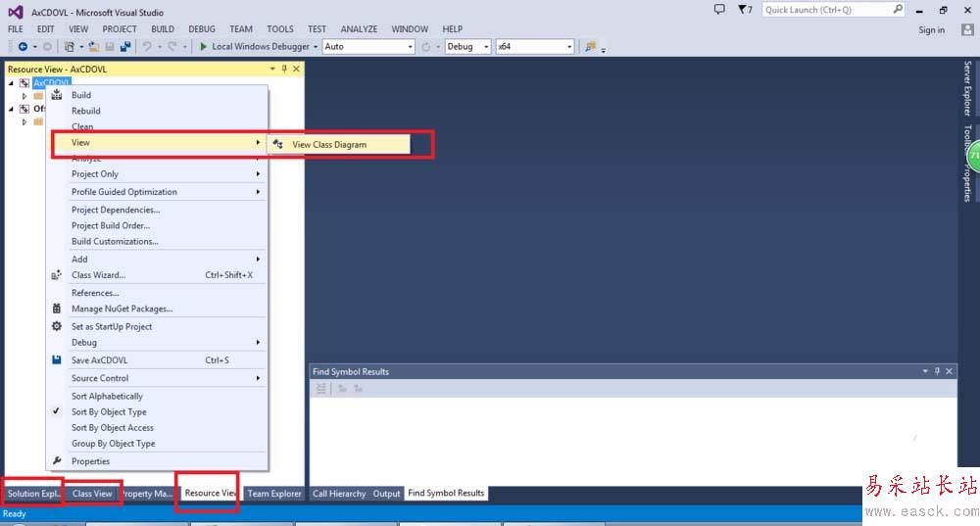The height and width of the screenshot is (526, 980).
Task: Open the ANALYZE menu
Action: [x=359, y=28]
